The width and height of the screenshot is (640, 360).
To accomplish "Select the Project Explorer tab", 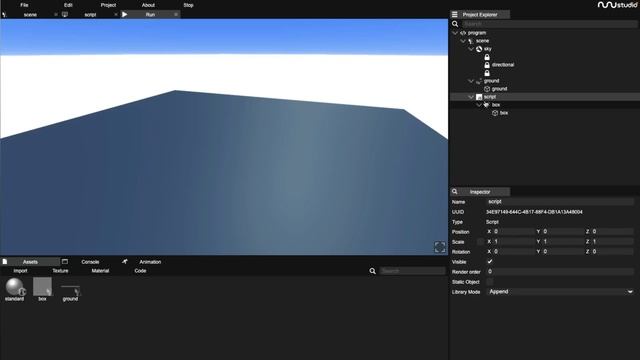I will click(x=480, y=15).
